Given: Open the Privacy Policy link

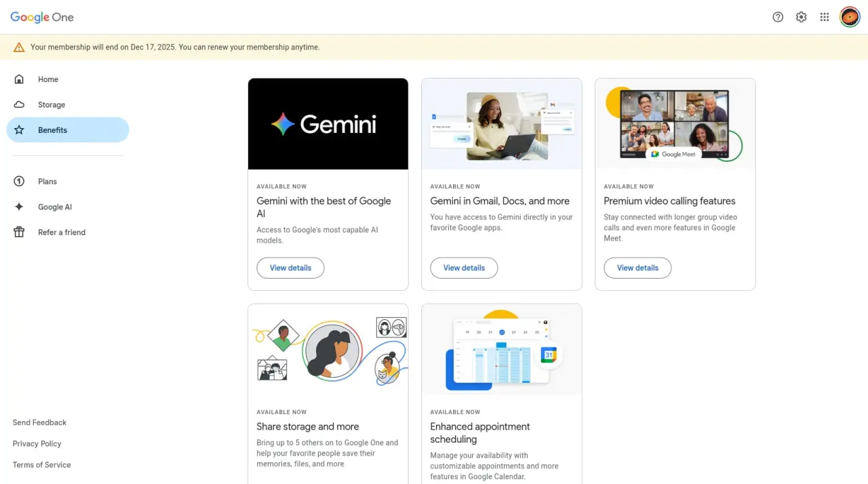Looking at the screenshot, I should coord(37,443).
